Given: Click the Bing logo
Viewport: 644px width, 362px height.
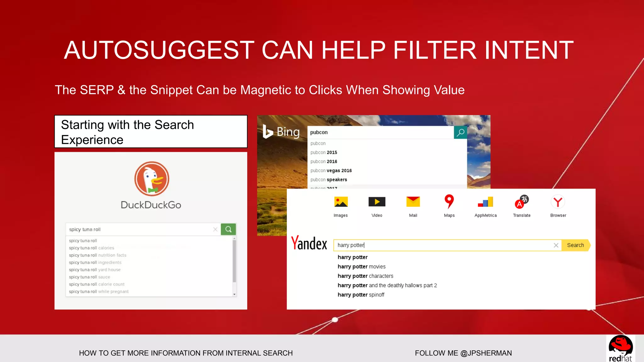Looking at the screenshot, I should (x=281, y=132).
